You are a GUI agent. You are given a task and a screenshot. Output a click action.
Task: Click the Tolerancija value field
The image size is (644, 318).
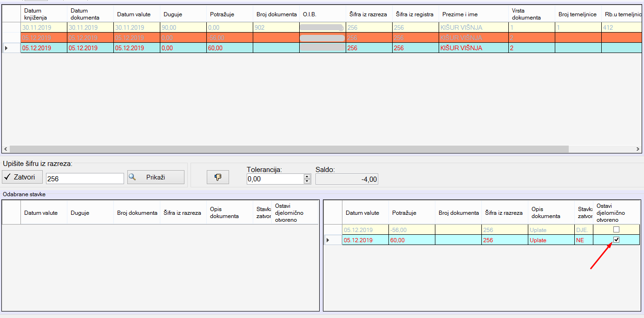pyautogui.click(x=274, y=179)
